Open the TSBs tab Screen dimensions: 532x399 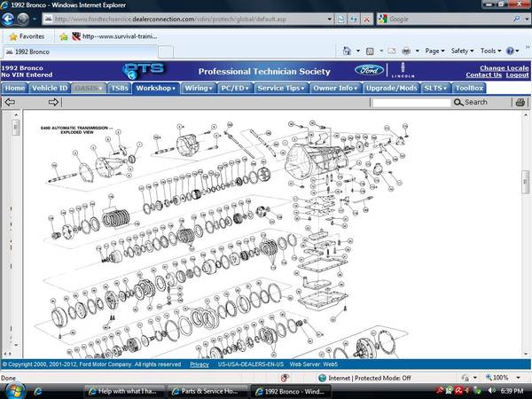pyautogui.click(x=120, y=88)
